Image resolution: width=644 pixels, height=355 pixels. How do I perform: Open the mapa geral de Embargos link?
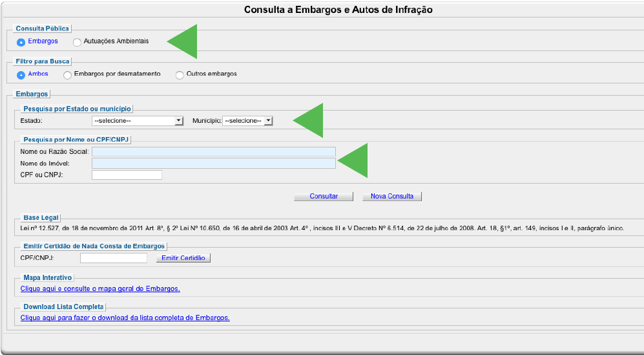[x=100, y=288]
